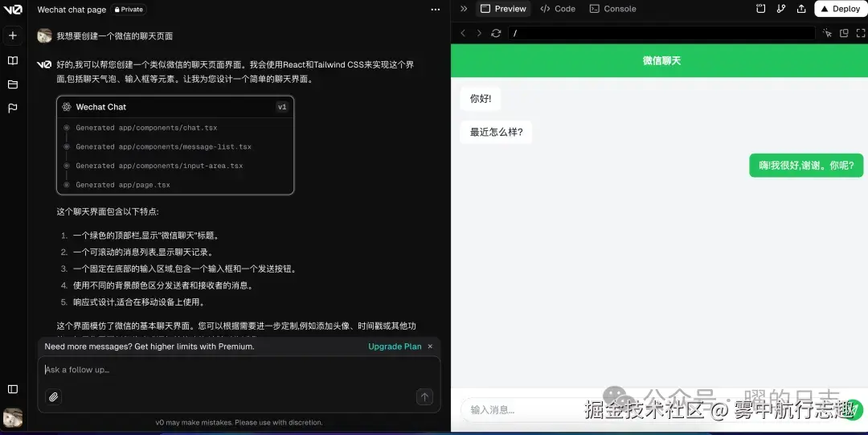Click the preview URL path field
Screen dimensions: 868x435
(661, 33)
